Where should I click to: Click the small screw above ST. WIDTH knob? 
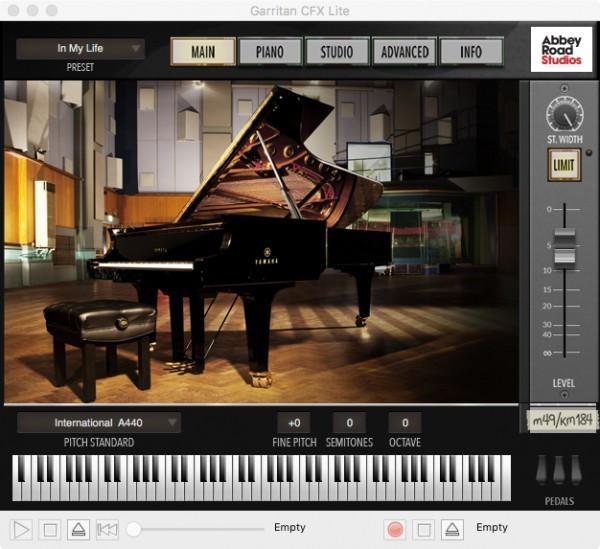(564, 88)
